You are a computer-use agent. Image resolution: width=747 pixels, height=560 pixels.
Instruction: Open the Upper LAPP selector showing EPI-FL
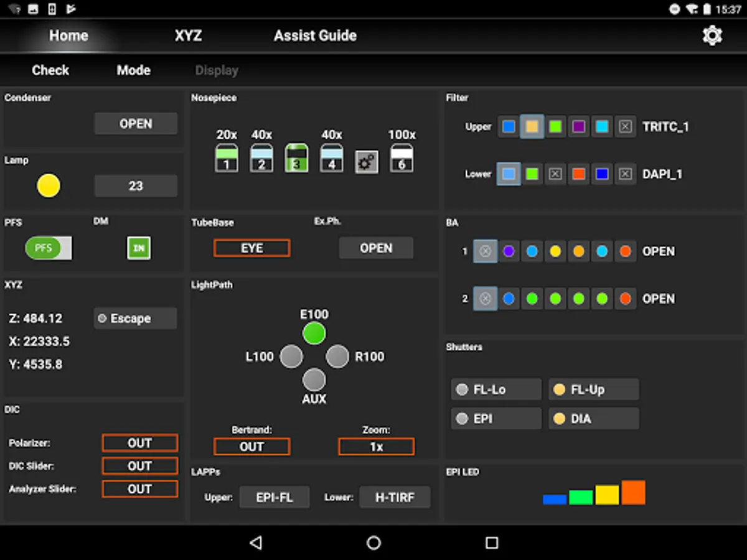point(275,497)
